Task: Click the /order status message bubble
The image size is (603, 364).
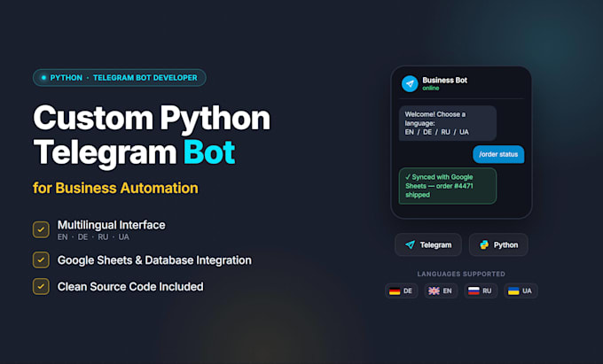Action: click(x=498, y=154)
